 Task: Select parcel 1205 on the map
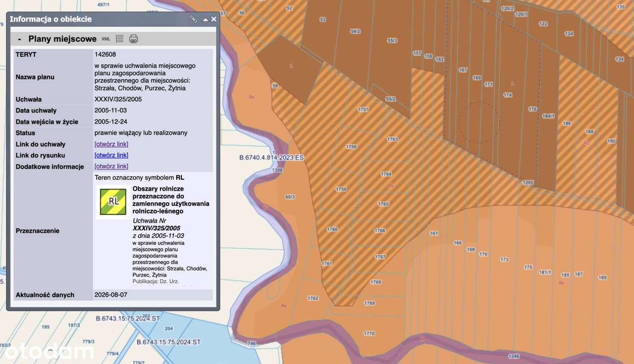pyautogui.click(x=528, y=182)
